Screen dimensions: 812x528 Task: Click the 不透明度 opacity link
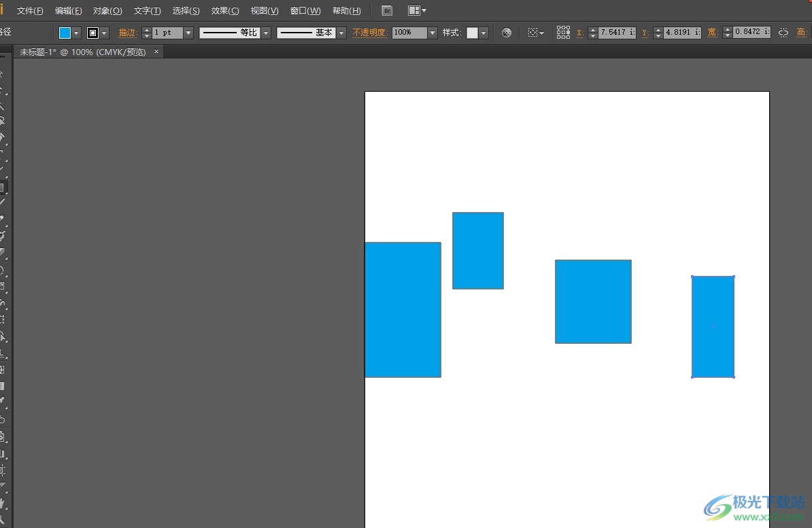369,33
